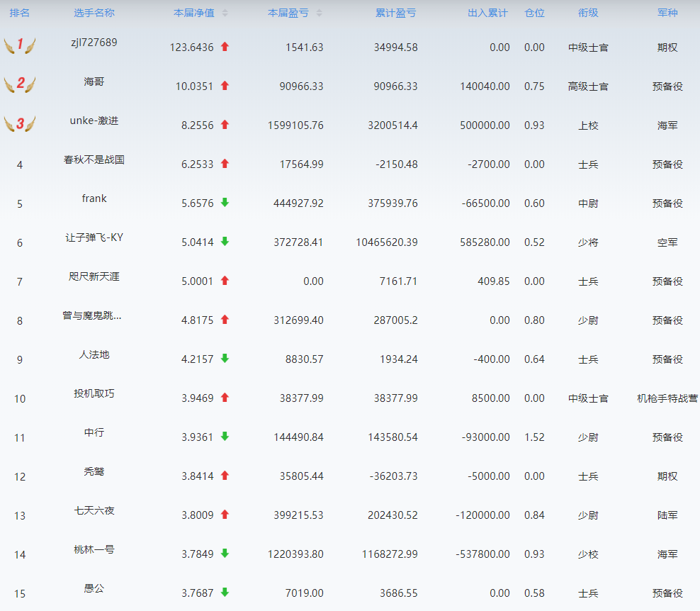Open player 海哥

tap(94, 82)
